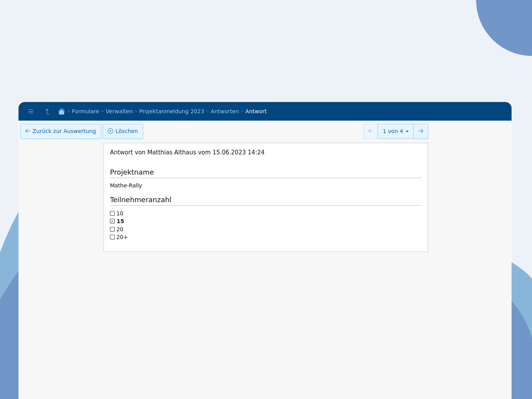The image size is (532, 399).
Task: Click the Antwort von Matthias Althaus line
Action: [187, 152]
